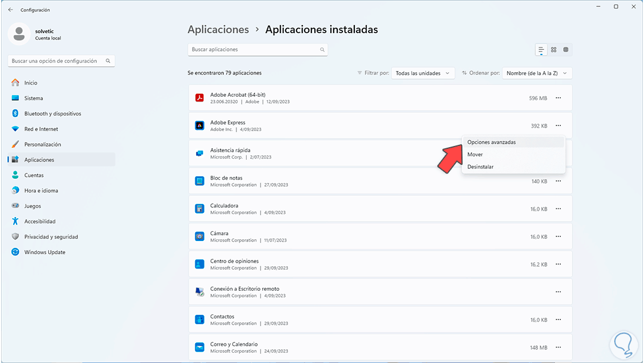644x363 pixels.
Task: Click the search magnifier in Buscar aplicaciones
Action: pyautogui.click(x=322, y=50)
